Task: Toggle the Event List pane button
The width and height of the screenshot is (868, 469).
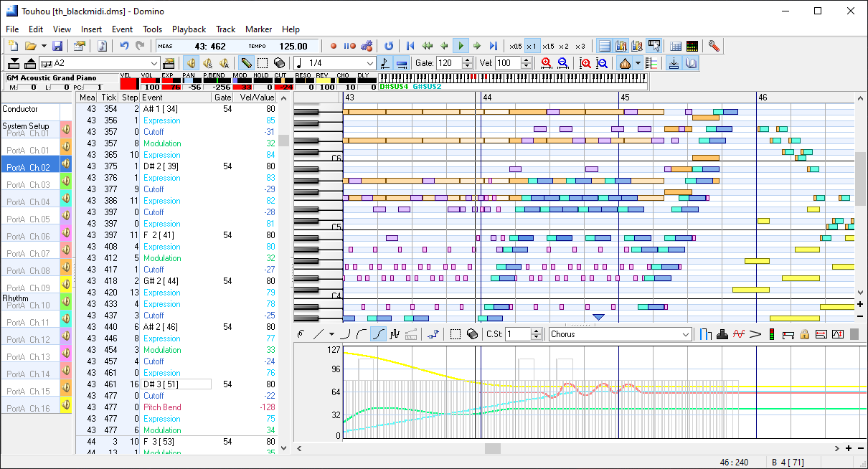Action: coord(605,46)
